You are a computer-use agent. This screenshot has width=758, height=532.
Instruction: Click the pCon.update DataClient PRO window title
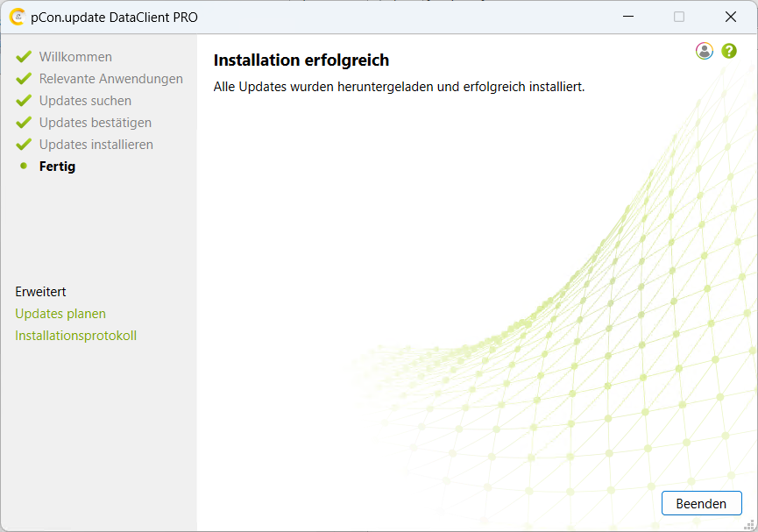(114, 18)
